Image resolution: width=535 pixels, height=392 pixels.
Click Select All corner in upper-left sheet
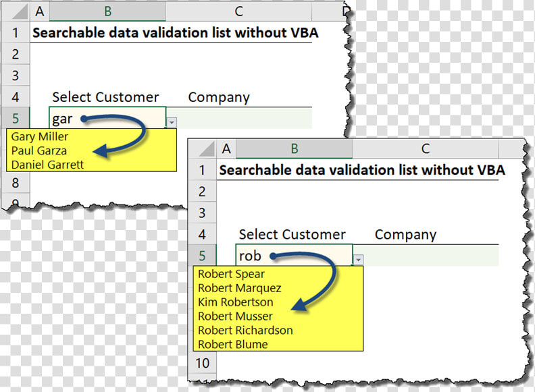pyautogui.click(x=16, y=11)
